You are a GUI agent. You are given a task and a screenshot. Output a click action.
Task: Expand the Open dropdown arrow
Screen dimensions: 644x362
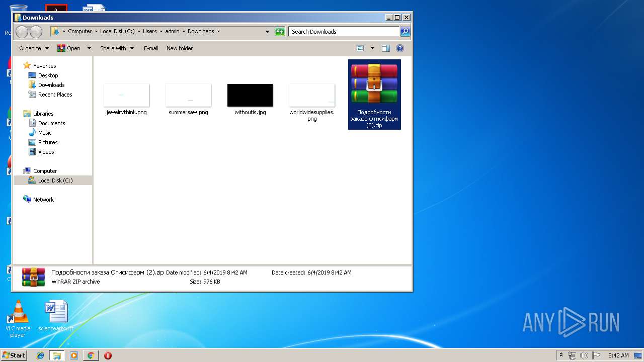(89, 48)
